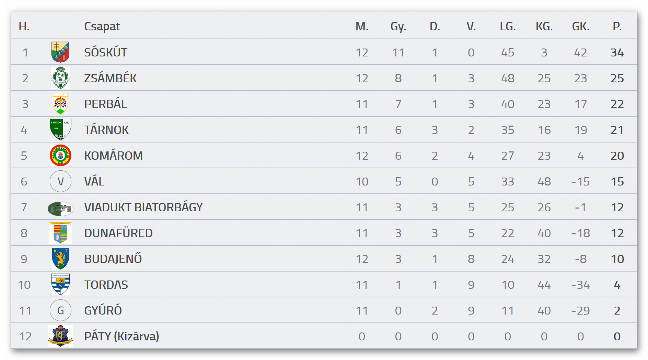Click the PÁTY (Kizárva) team name
The width and height of the screenshot is (648, 360).
pos(122,336)
